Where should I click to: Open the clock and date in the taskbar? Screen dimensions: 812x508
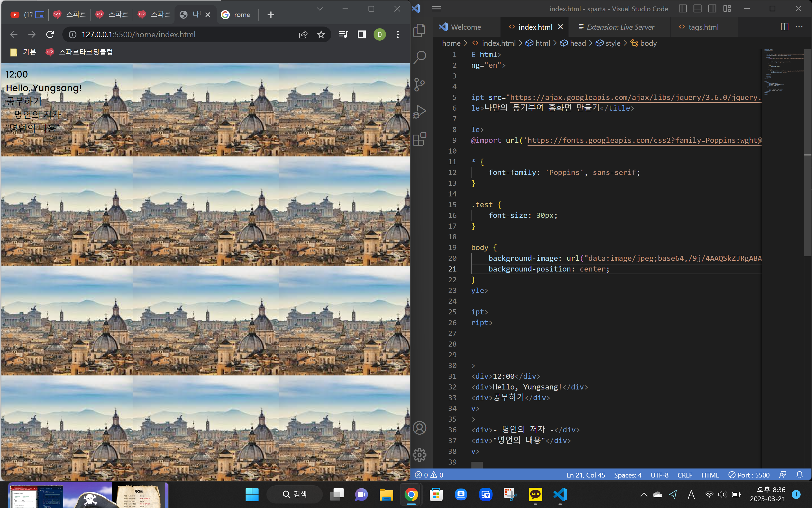pos(768,494)
